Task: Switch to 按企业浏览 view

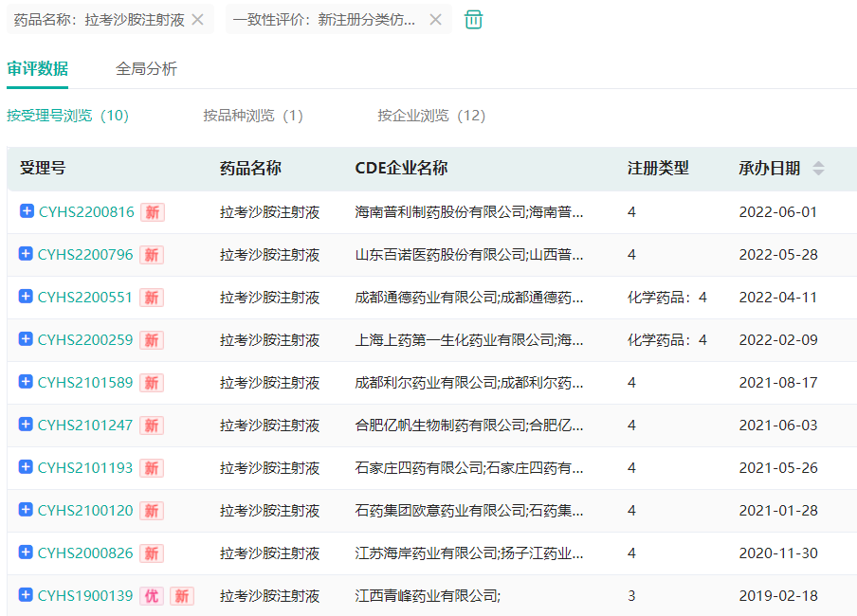Action: pyautogui.click(x=431, y=116)
